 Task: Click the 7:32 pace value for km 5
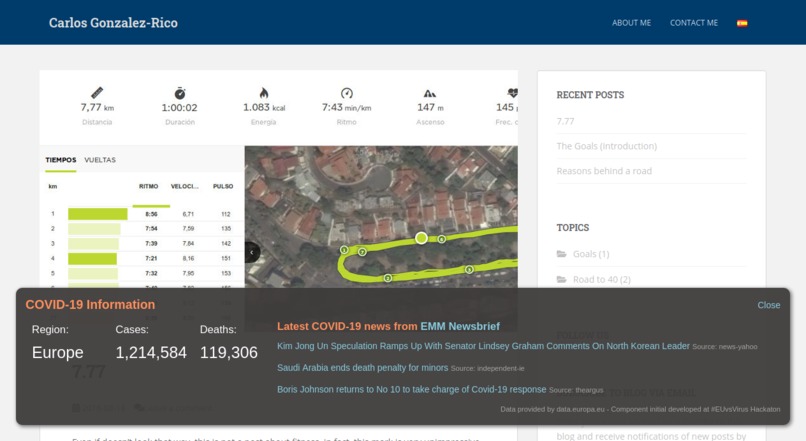(x=151, y=273)
